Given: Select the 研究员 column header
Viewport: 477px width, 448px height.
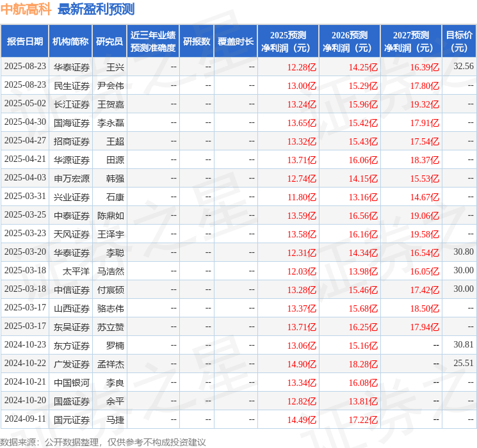Looking at the screenshot, I should 109,42.
